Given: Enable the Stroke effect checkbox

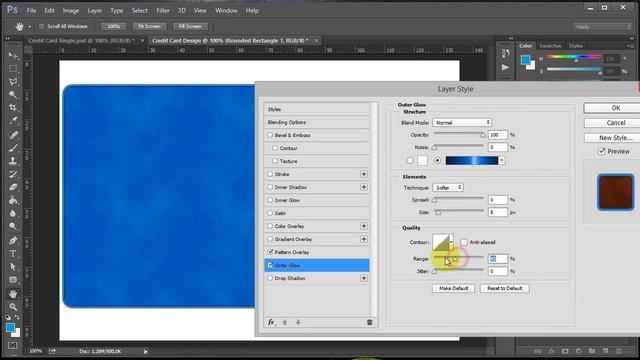Looking at the screenshot, I should click(270, 174).
